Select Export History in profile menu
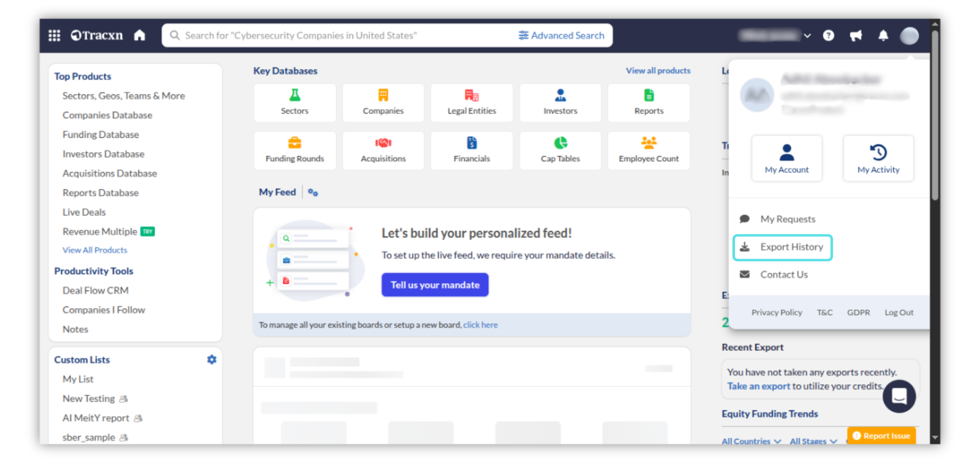980x468 pixels. tap(782, 248)
